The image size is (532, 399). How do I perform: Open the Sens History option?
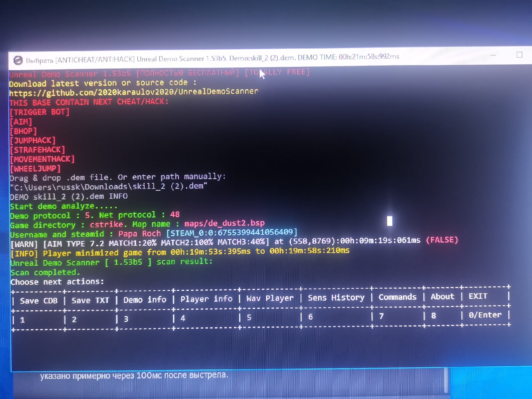point(336,298)
